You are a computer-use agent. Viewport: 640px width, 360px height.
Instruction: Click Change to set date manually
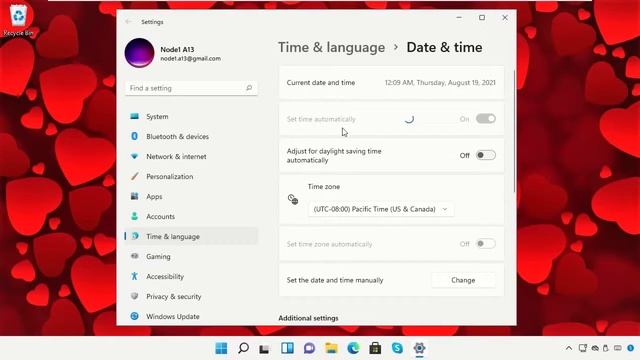pyautogui.click(x=463, y=280)
